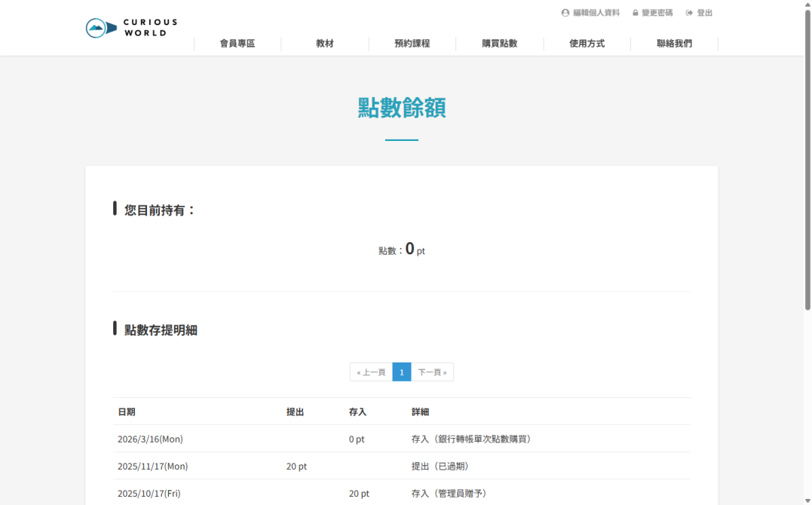The image size is (812, 505).
Task: Click the 點數存提明細 section heading
Action: point(161,330)
